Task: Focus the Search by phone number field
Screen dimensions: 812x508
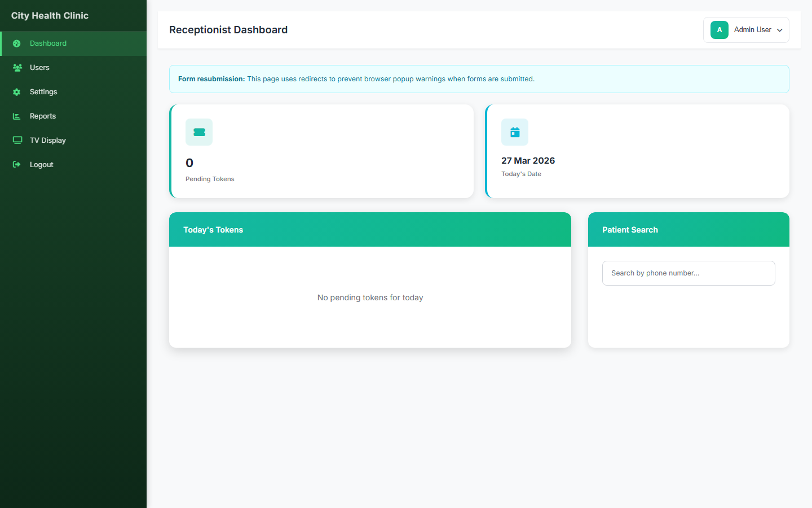Action: click(689, 273)
